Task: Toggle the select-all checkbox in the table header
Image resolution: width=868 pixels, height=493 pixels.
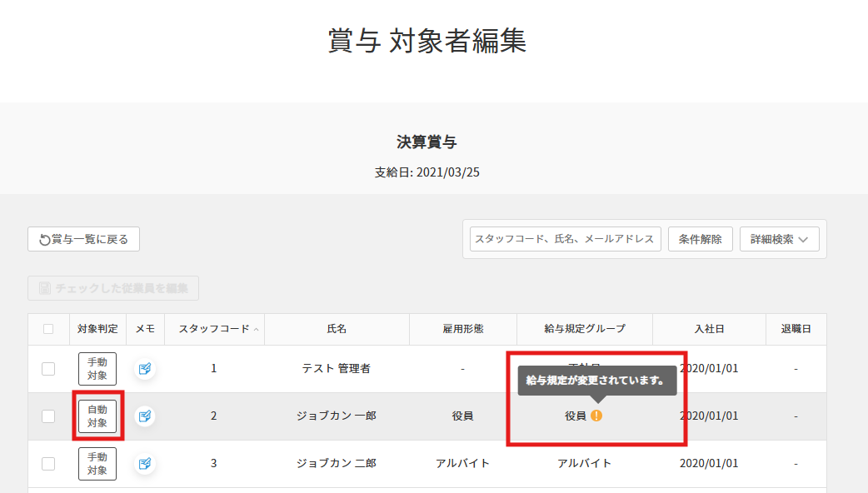Action: (x=49, y=329)
